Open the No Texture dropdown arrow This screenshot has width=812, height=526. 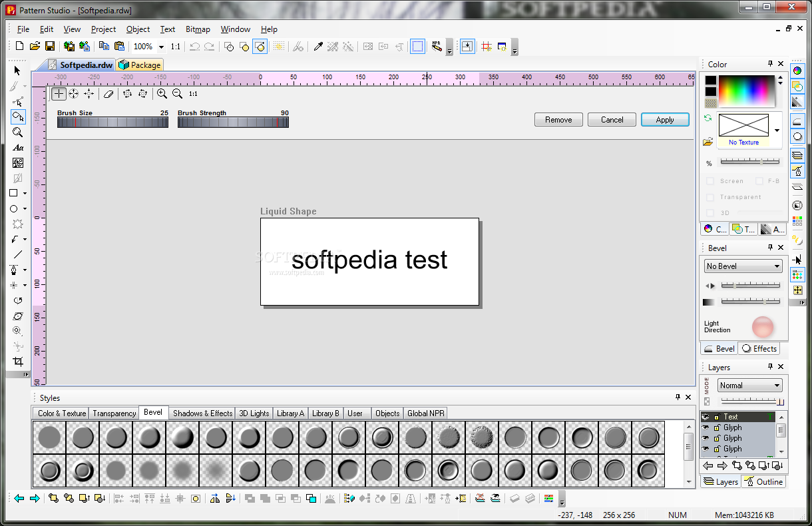coord(777,131)
